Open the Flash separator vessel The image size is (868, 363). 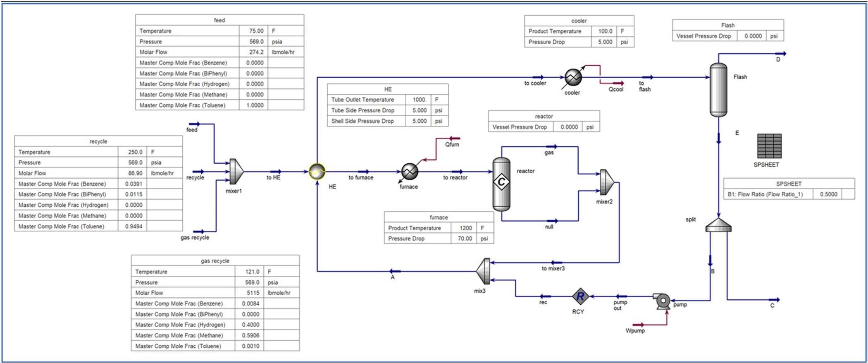[x=718, y=89]
